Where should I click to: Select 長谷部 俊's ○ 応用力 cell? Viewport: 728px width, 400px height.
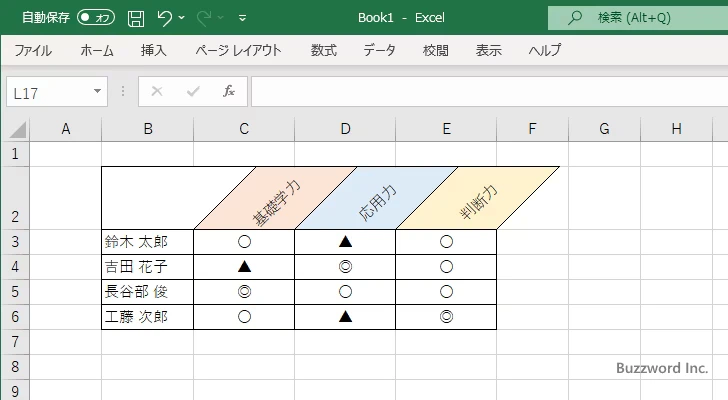345,292
